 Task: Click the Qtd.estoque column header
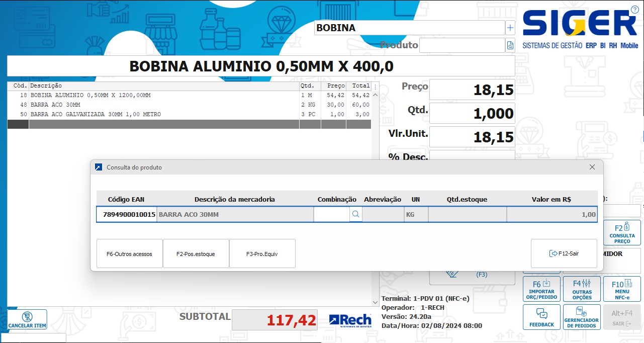coord(467,199)
